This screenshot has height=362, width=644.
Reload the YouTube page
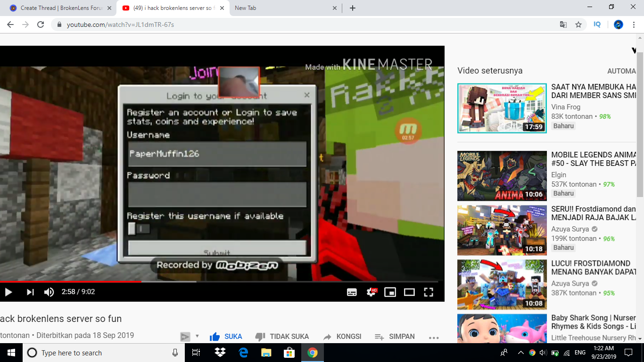pyautogui.click(x=41, y=25)
